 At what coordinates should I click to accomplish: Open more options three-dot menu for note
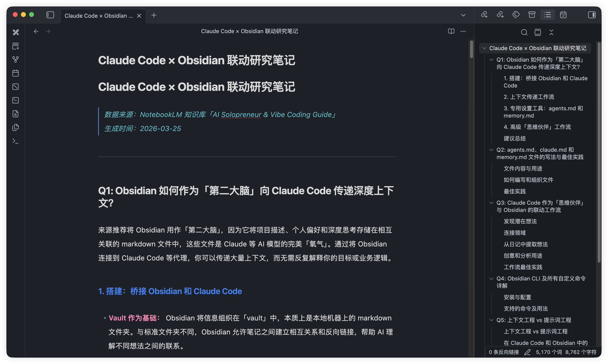coord(463,31)
